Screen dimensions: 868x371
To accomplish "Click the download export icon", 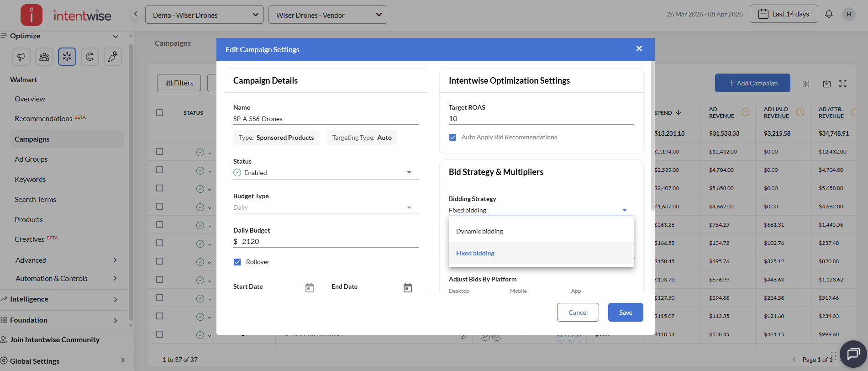I will pyautogui.click(x=827, y=84).
